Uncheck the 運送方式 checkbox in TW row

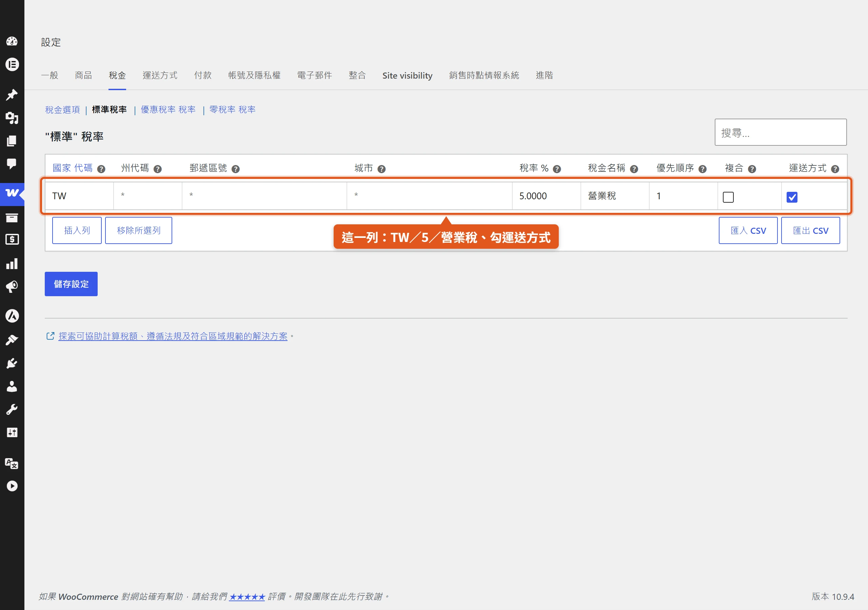click(x=792, y=197)
